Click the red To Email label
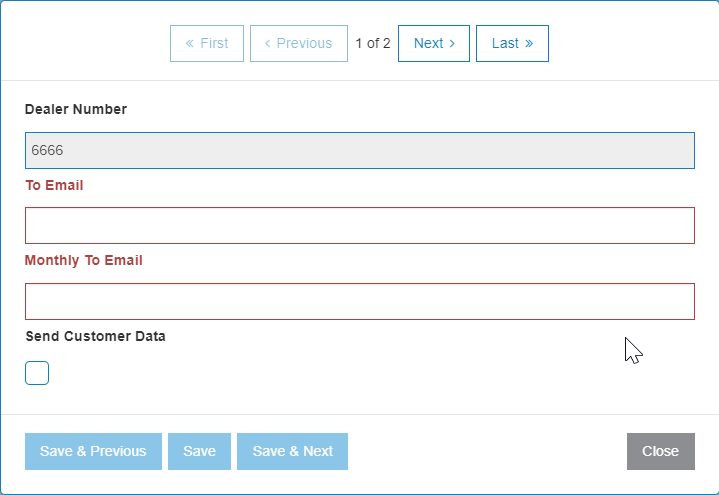Image resolution: width=719 pixels, height=495 pixels. 54,185
